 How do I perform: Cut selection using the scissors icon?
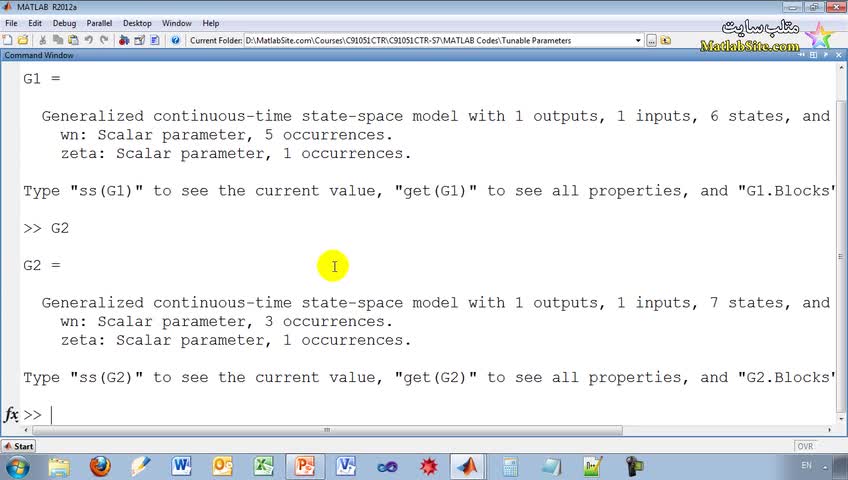pos(43,40)
